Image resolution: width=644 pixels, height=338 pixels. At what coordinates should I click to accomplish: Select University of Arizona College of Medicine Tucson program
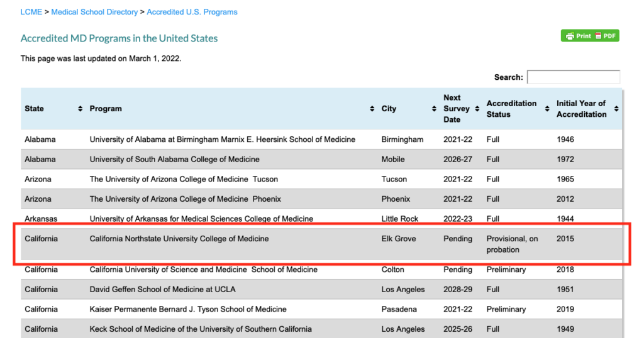pyautogui.click(x=184, y=179)
